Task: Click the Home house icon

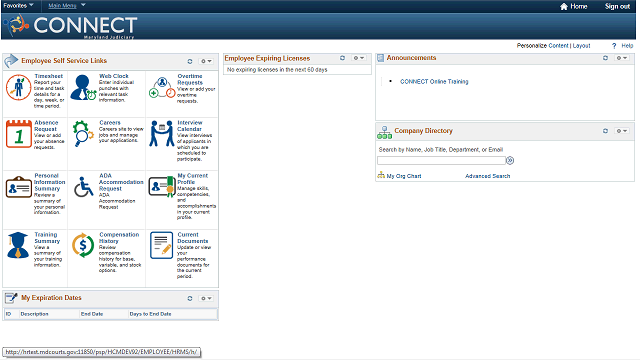Action: click(564, 6)
